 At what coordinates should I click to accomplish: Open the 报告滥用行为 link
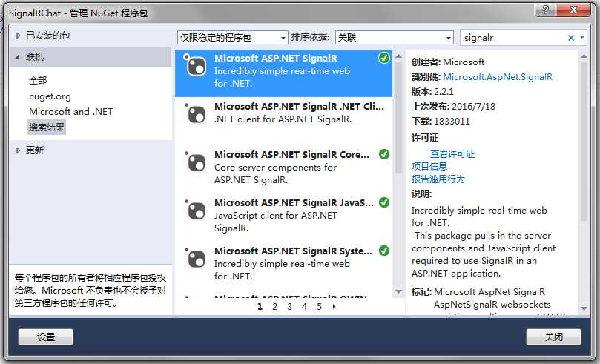(x=438, y=179)
